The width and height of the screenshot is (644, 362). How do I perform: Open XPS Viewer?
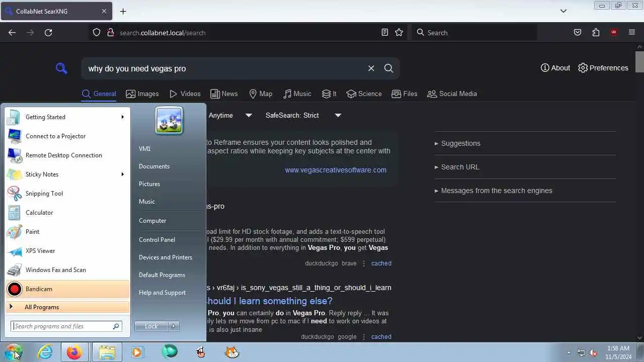click(67, 250)
